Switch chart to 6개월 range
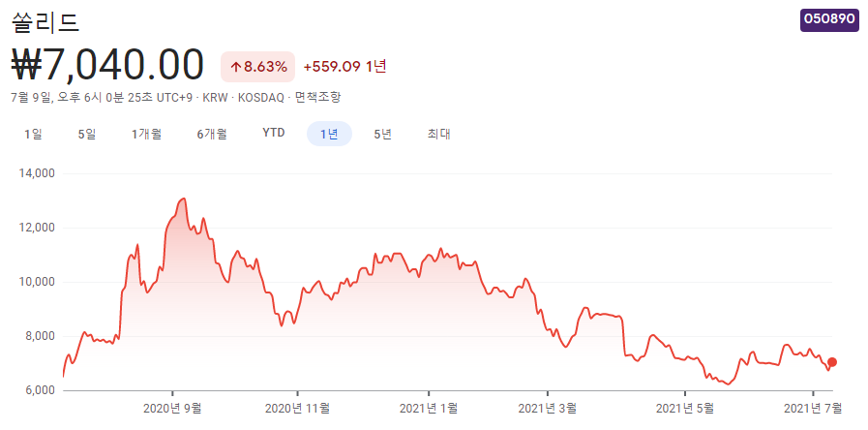 click(212, 134)
